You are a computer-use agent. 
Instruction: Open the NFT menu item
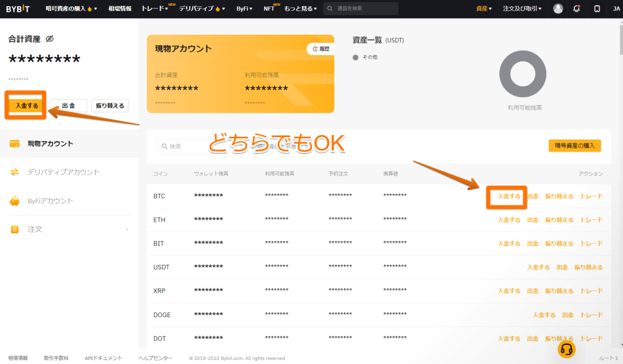(269, 8)
